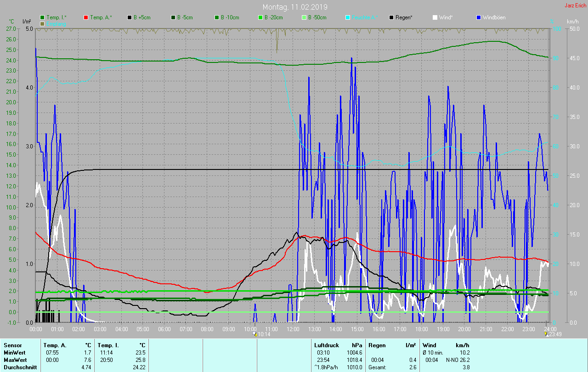
Task: Click the "Wind" column header in the table
Action: tap(430, 345)
